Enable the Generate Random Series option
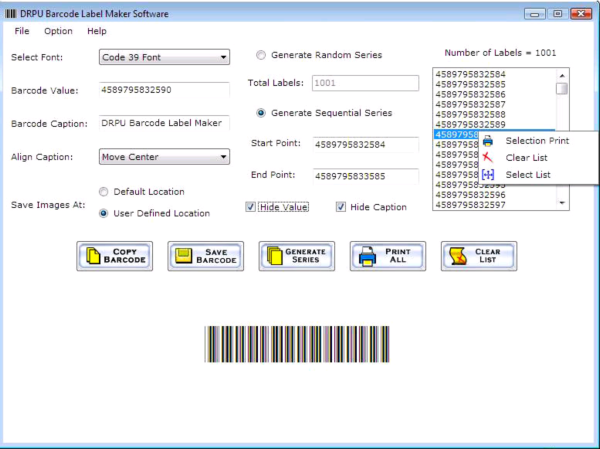Screen dimensions: 600x449 pos(261,55)
